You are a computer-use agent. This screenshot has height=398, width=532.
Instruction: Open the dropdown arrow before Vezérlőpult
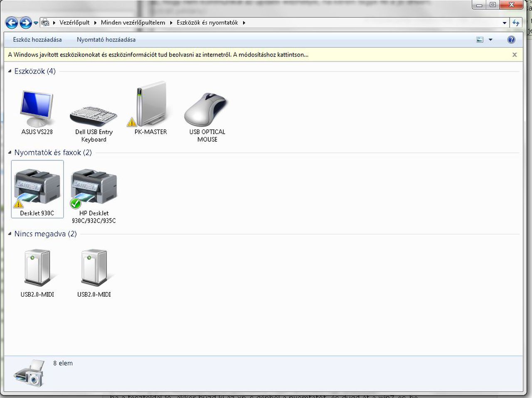pos(54,23)
